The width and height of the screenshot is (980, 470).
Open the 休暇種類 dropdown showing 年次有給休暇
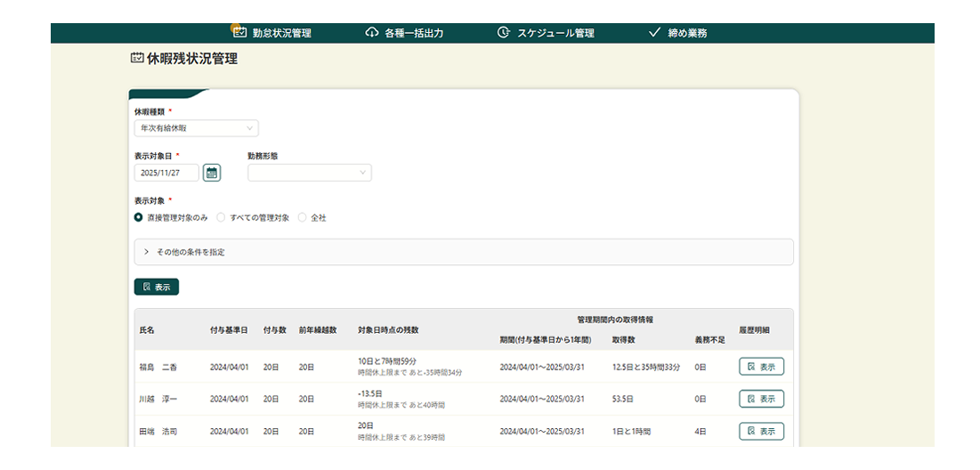point(196,128)
